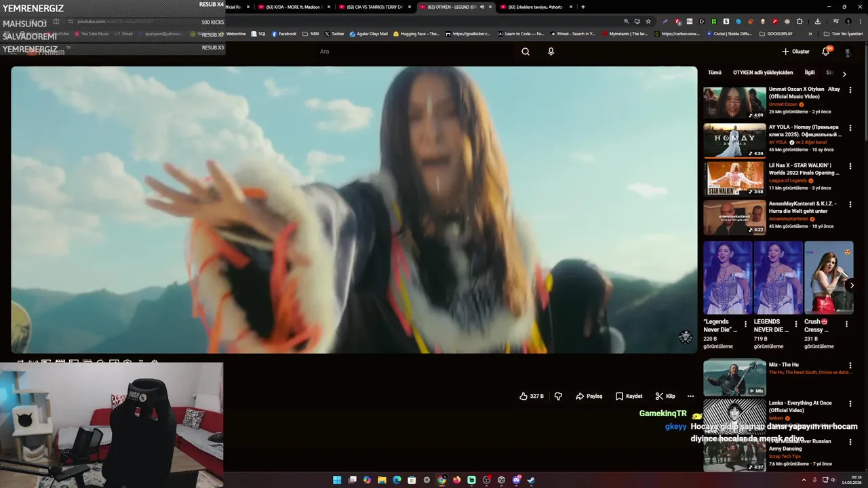Open the LEGENDS NEVER DIE short thumbnail
The height and width of the screenshot is (488, 868).
pos(778,278)
